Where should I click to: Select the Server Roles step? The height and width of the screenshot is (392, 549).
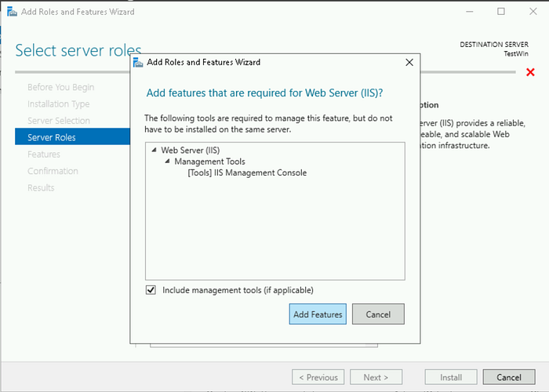point(72,136)
